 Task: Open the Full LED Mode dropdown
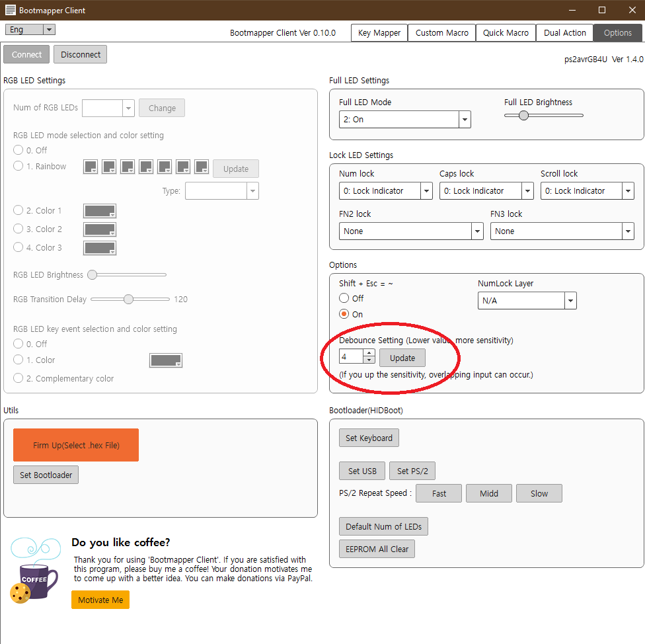(404, 120)
